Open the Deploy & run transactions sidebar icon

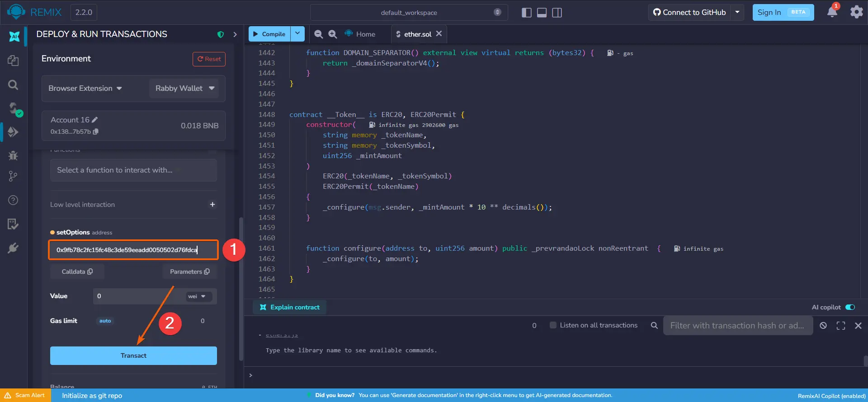[x=13, y=132]
